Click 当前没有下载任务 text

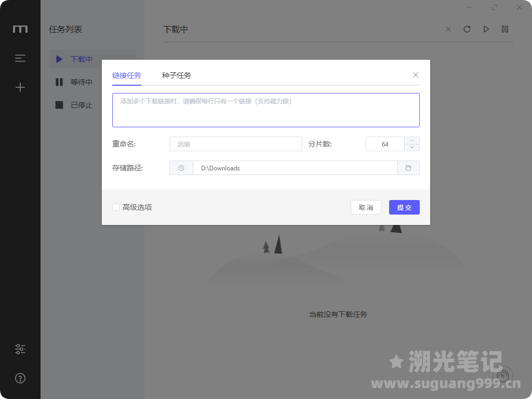click(x=338, y=314)
